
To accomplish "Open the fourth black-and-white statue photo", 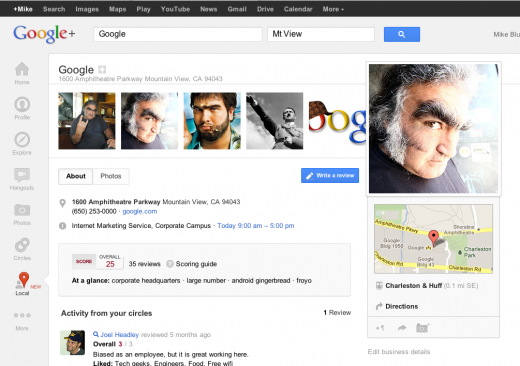I will click(x=275, y=121).
